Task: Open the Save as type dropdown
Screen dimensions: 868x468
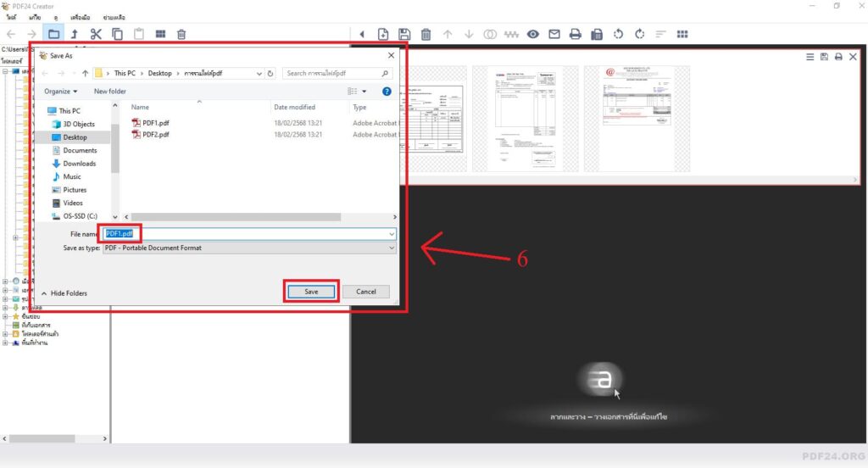Action: coord(250,248)
